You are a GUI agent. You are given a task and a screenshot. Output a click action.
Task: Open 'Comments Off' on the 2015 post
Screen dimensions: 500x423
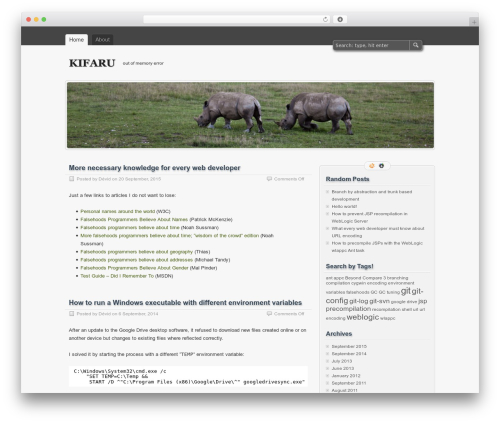click(x=289, y=179)
